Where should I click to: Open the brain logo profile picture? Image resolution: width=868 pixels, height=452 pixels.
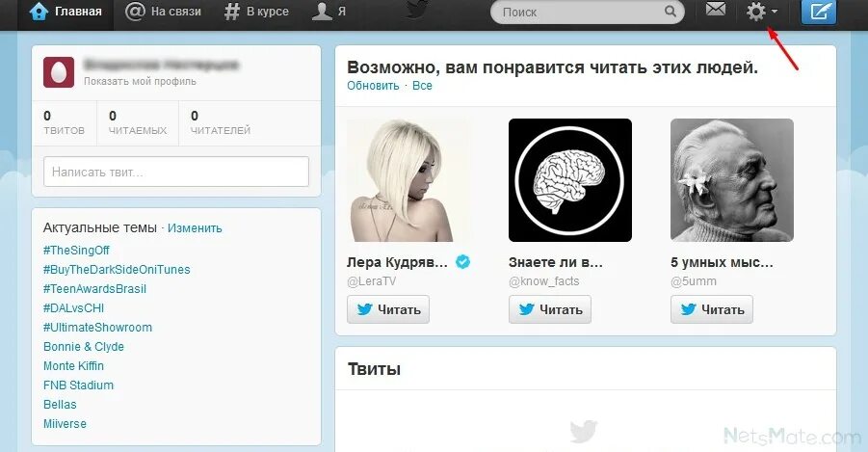570,180
